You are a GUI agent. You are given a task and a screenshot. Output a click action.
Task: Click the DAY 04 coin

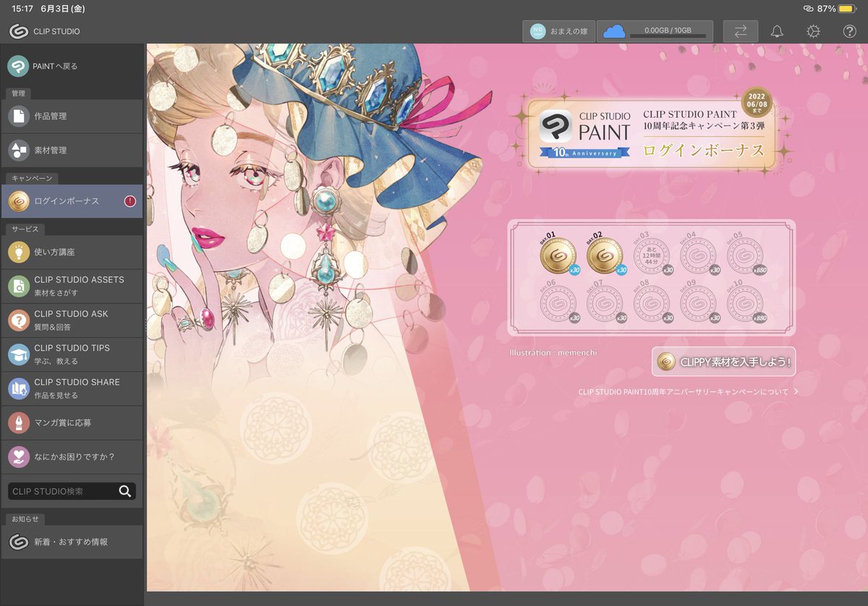tap(698, 255)
